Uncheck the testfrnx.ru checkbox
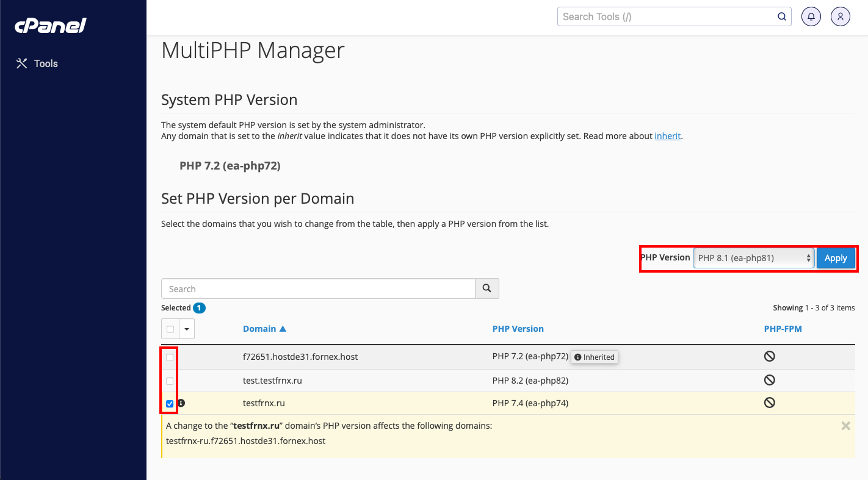868x480 pixels. (170, 404)
